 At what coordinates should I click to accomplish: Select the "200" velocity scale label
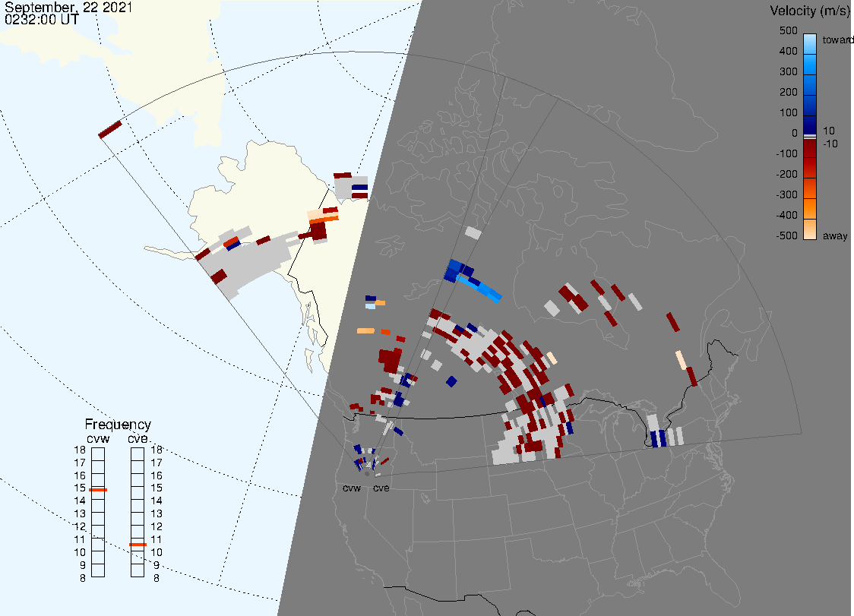788,92
